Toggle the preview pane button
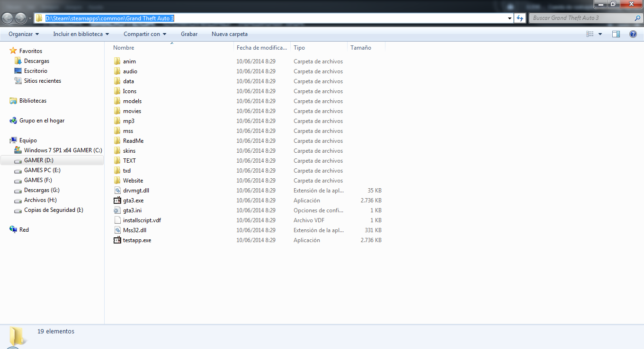This screenshot has width=644, height=349. (616, 34)
